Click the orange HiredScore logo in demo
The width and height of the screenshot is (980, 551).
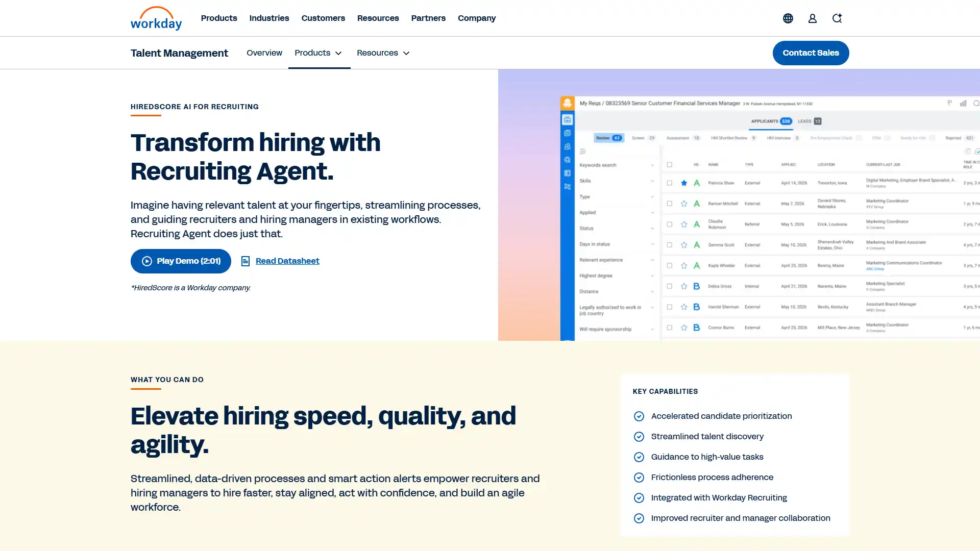pyautogui.click(x=567, y=103)
